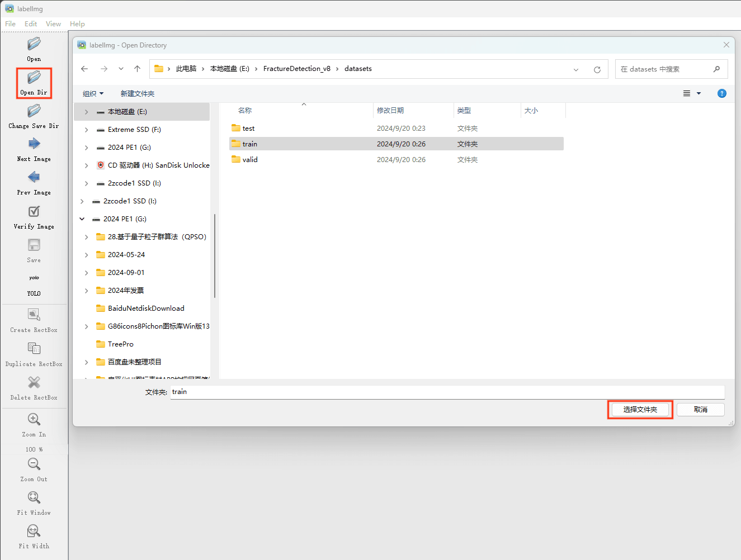
Task: Select the Change Save Dir icon
Action: point(34,111)
